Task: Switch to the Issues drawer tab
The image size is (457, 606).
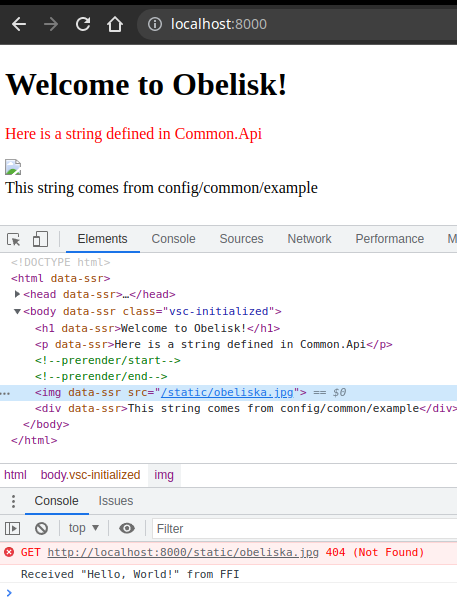Action: tap(116, 501)
